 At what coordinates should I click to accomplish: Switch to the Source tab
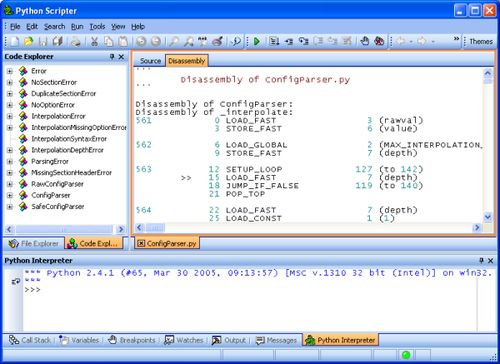[x=150, y=61]
